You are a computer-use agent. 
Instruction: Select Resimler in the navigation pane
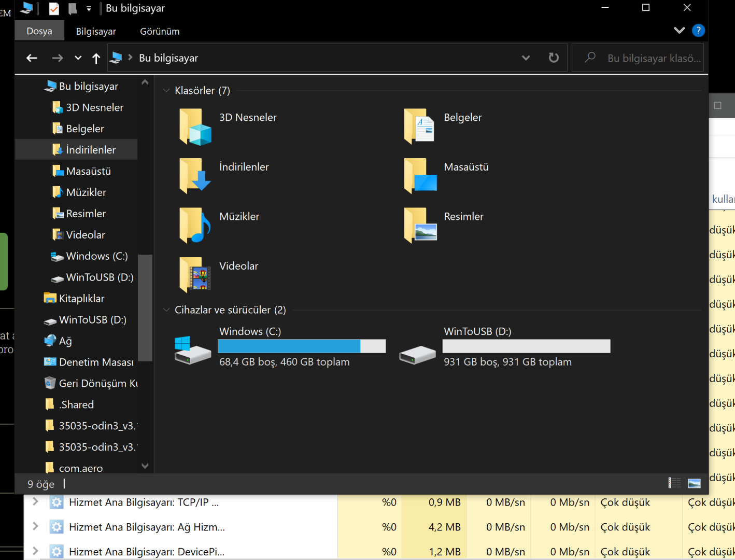tap(86, 214)
